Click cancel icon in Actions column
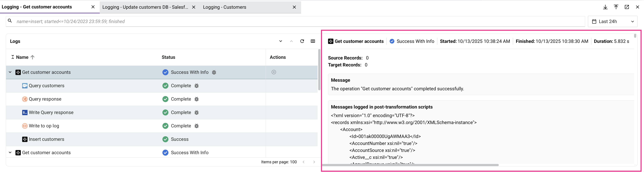The height and width of the screenshot is (172, 644). (x=274, y=72)
